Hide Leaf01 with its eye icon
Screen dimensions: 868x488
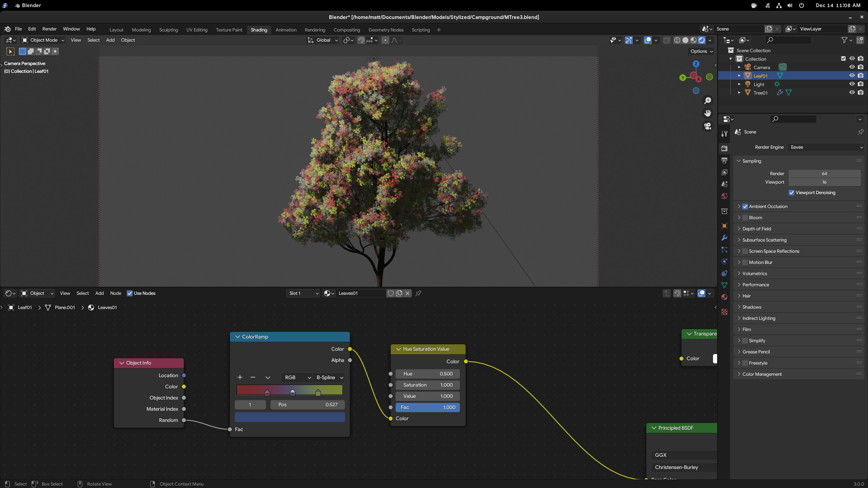[x=852, y=76]
